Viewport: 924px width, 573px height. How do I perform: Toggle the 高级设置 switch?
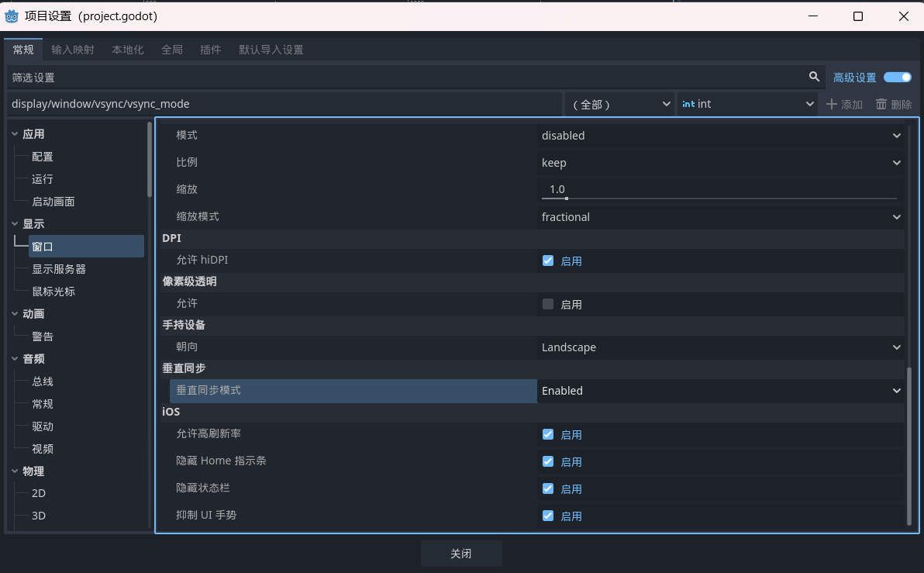pos(898,78)
